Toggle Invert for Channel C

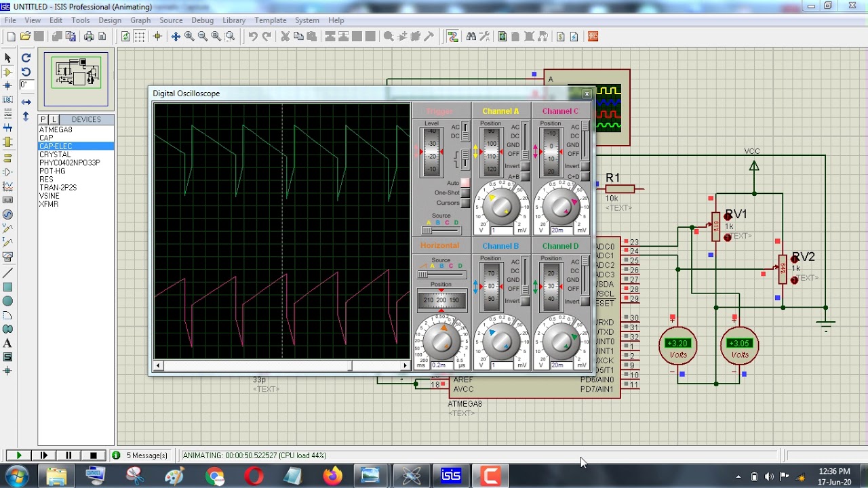[585, 167]
